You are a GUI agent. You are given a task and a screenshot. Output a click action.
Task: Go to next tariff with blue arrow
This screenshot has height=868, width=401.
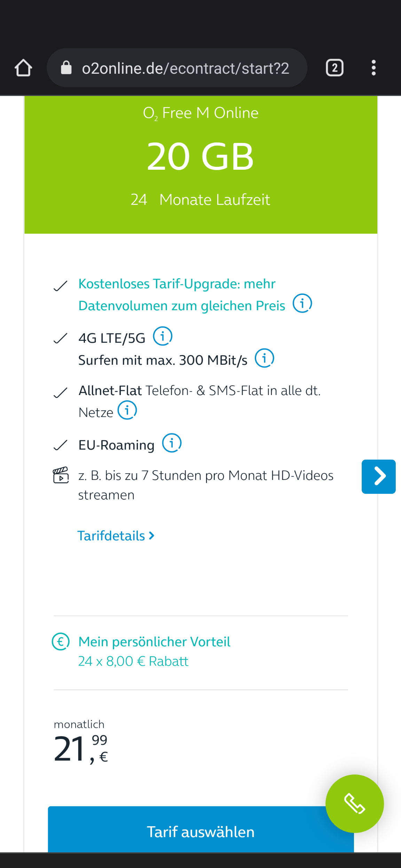click(379, 476)
